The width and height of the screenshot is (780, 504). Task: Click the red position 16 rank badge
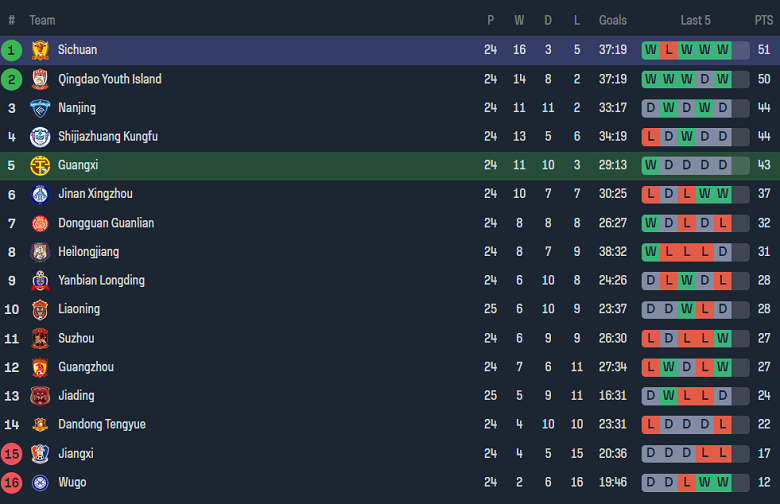coord(12,482)
